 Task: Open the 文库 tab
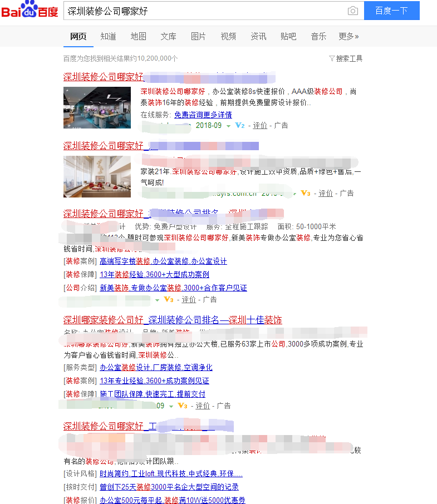pyautogui.click(x=168, y=36)
